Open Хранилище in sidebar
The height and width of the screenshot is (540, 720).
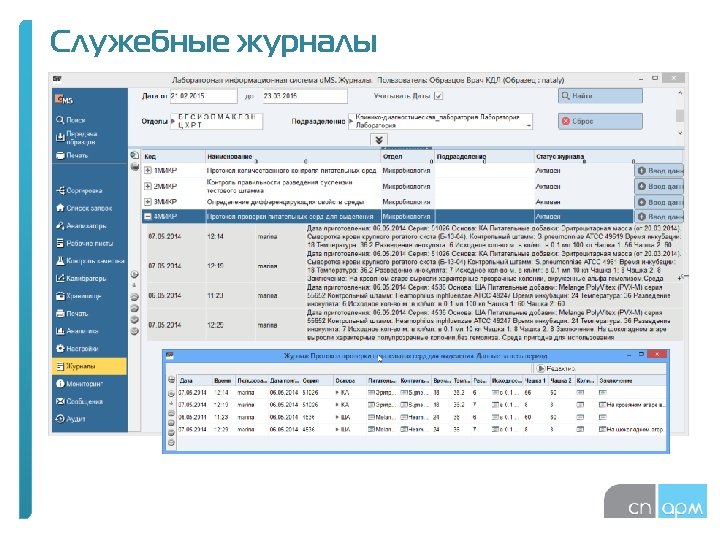coord(79,296)
